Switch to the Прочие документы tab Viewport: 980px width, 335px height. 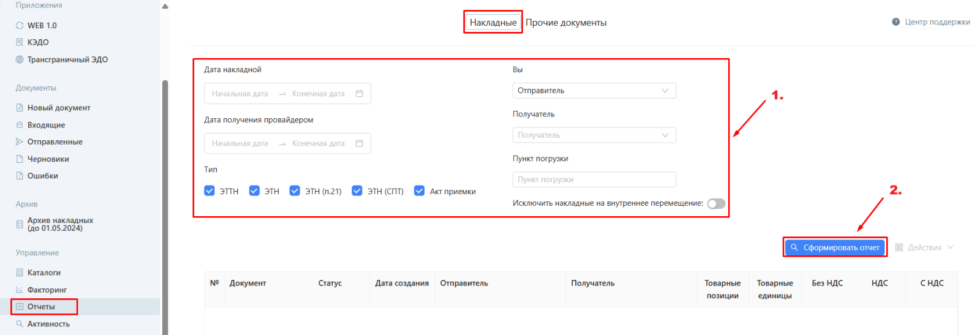click(566, 23)
